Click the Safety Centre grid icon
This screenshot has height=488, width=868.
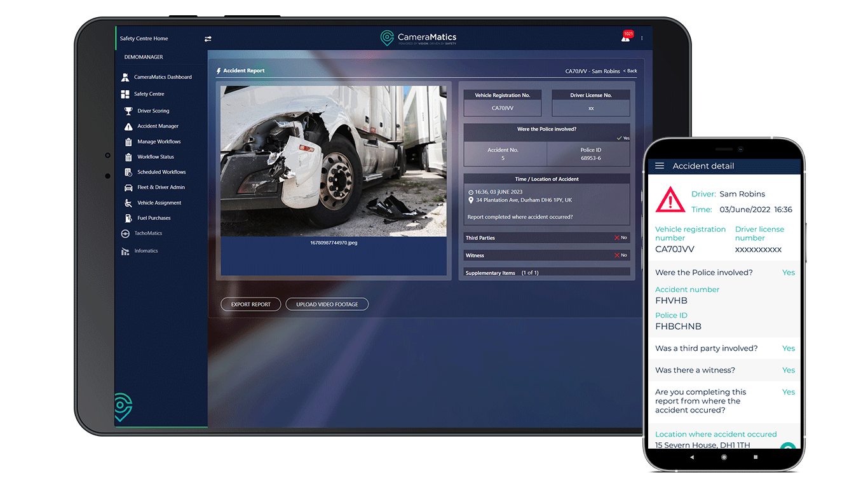[125, 94]
